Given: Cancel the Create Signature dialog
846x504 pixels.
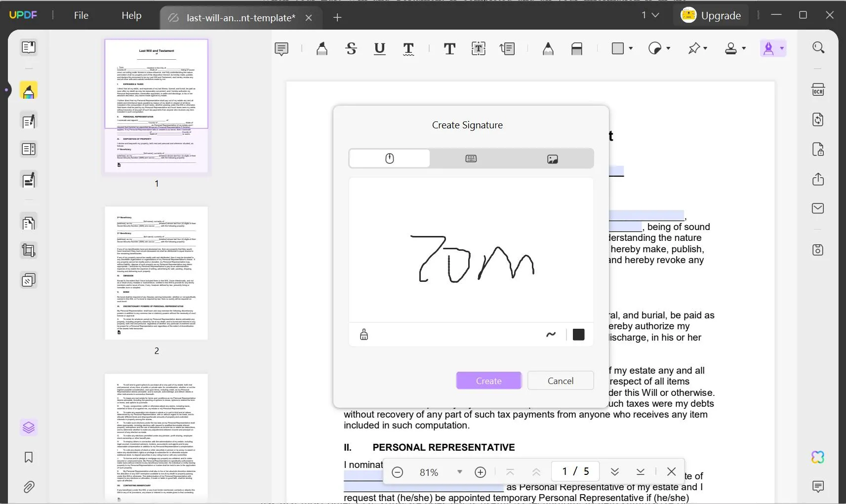Looking at the screenshot, I should click(x=561, y=381).
